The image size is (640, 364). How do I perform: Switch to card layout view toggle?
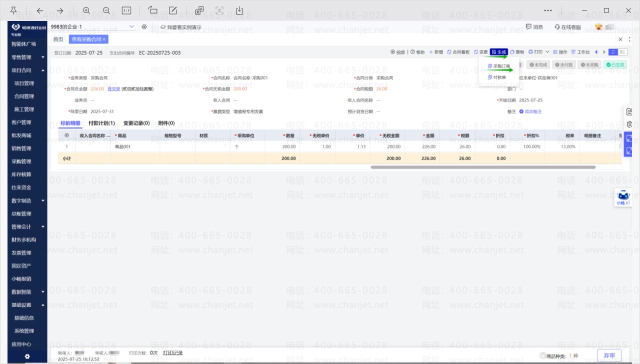(622, 52)
